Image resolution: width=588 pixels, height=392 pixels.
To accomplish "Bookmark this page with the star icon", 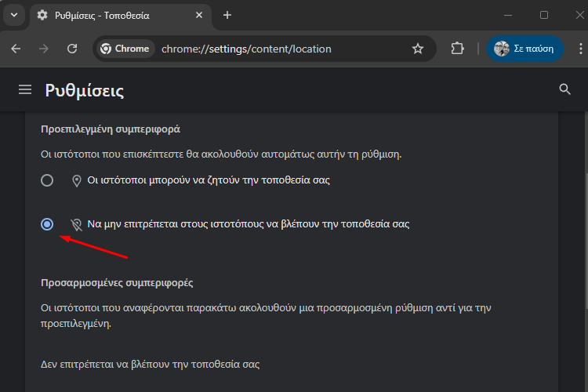I will [x=417, y=49].
